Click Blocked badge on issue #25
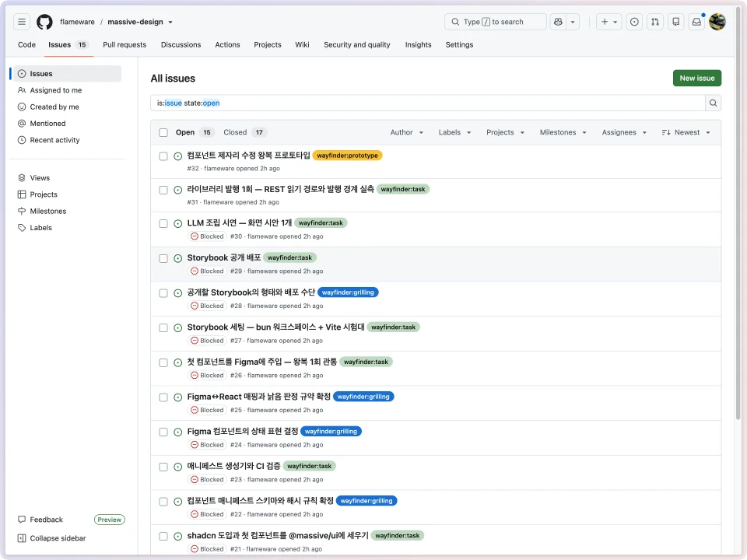The width and height of the screenshot is (747, 560). 207,410
